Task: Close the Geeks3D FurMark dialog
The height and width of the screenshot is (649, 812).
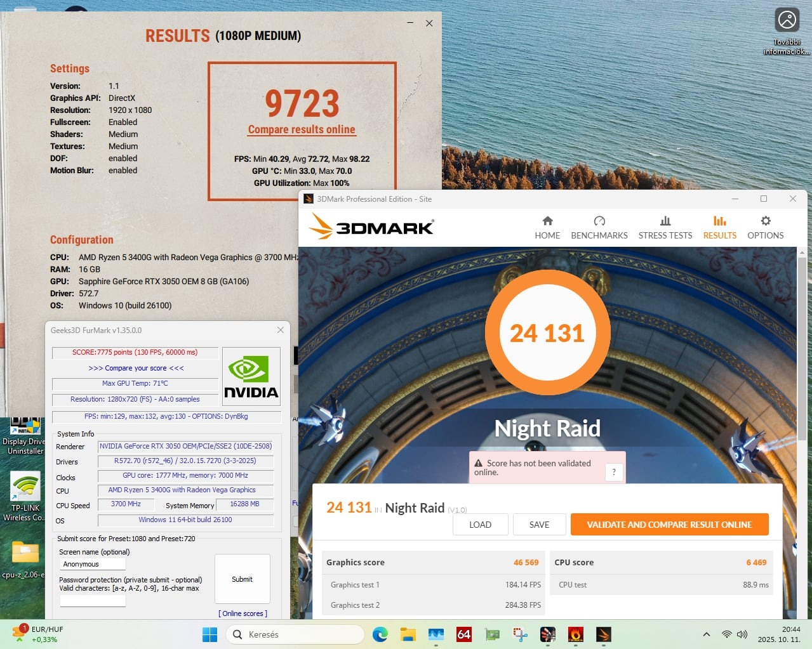Action: (281, 330)
